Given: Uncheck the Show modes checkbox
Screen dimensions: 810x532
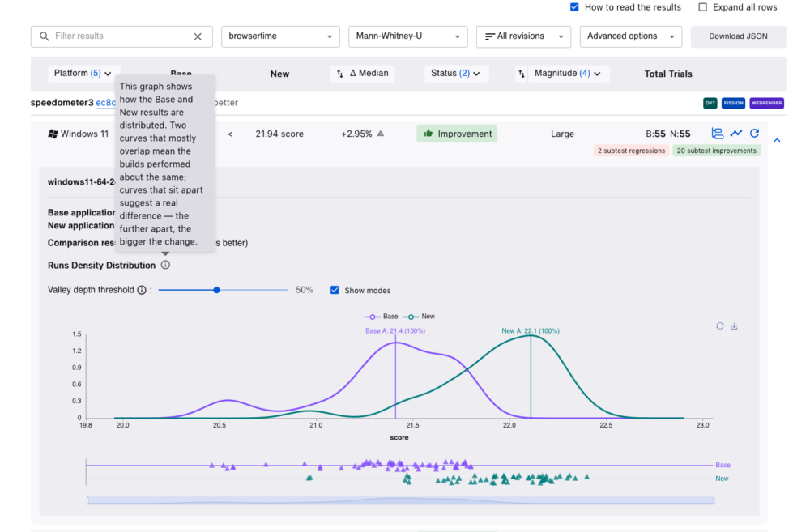Looking at the screenshot, I should [335, 290].
